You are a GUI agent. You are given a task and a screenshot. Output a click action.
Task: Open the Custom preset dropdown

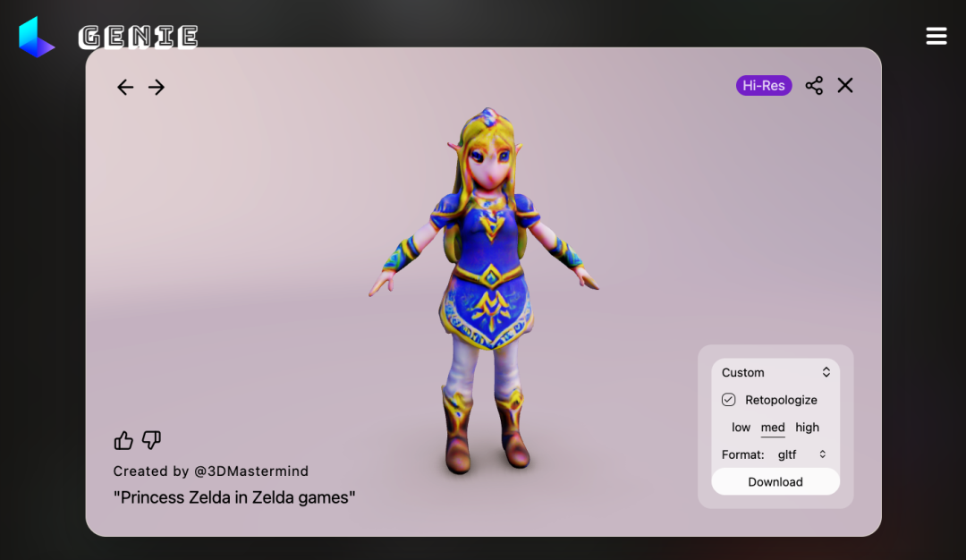775,372
